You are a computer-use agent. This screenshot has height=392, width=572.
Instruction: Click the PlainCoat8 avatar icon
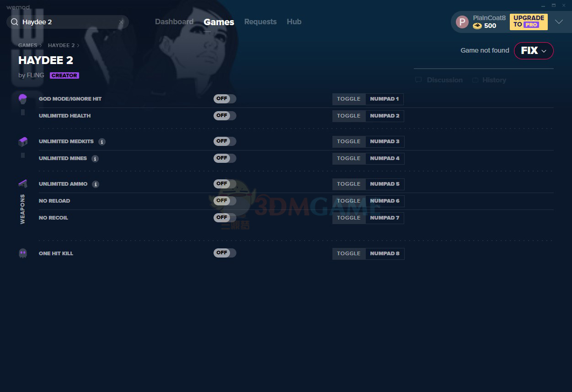pyautogui.click(x=462, y=22)
